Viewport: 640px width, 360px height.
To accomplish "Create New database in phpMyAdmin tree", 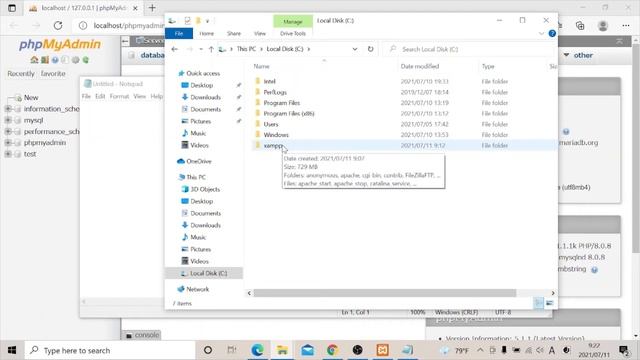I will coord(31,98).
